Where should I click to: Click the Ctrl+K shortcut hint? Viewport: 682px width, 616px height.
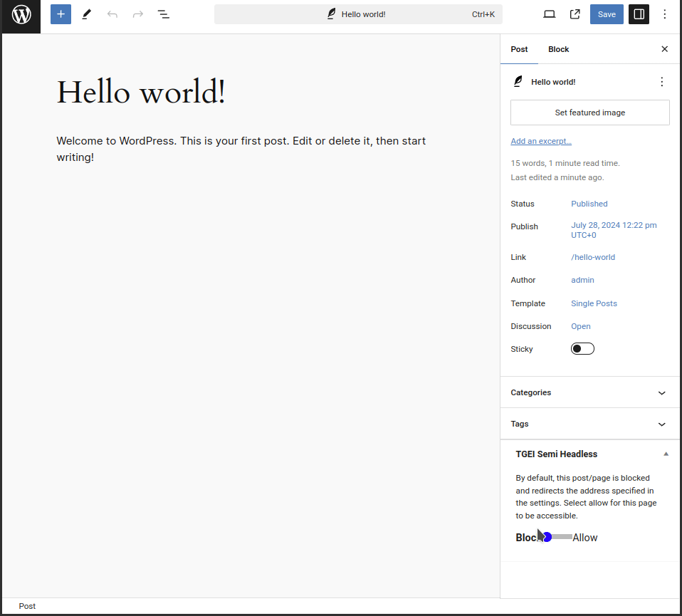(483, 14)
